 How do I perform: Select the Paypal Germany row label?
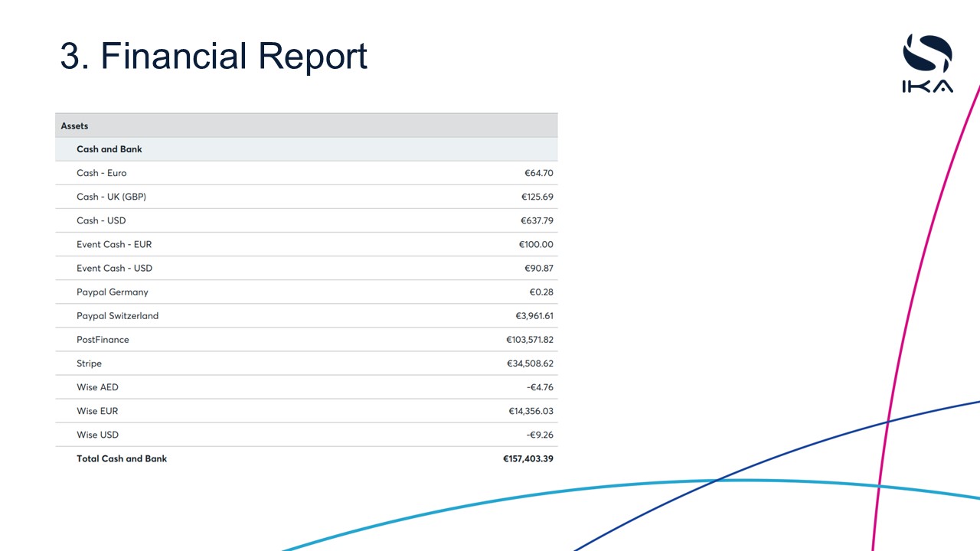pos(113,292)
